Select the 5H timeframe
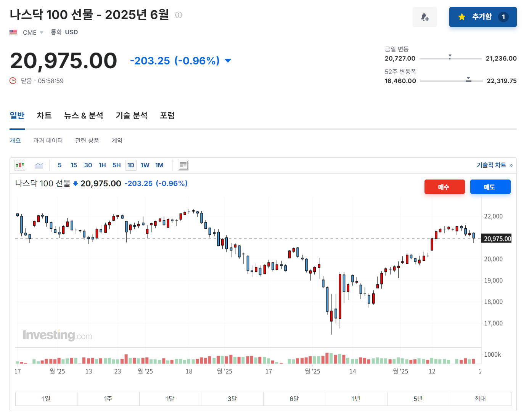Image resolution: width=529 pixels, height=420 pixels. [116, 165]
